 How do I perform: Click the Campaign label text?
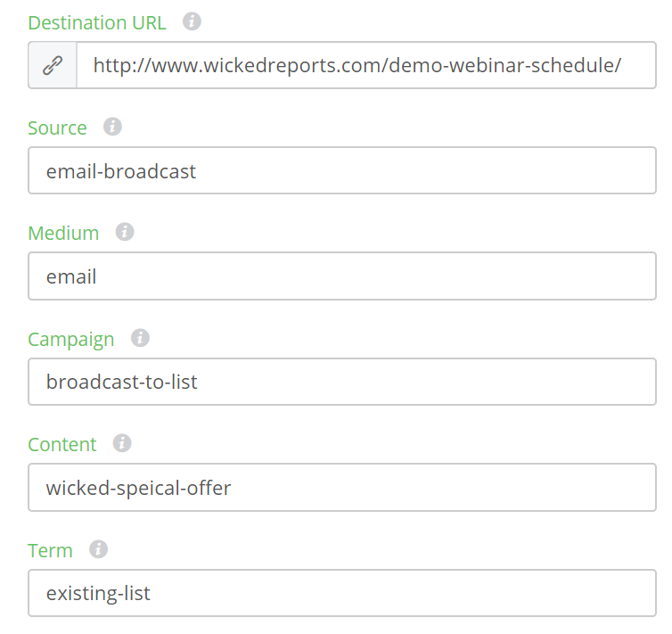tap(71, 340)
